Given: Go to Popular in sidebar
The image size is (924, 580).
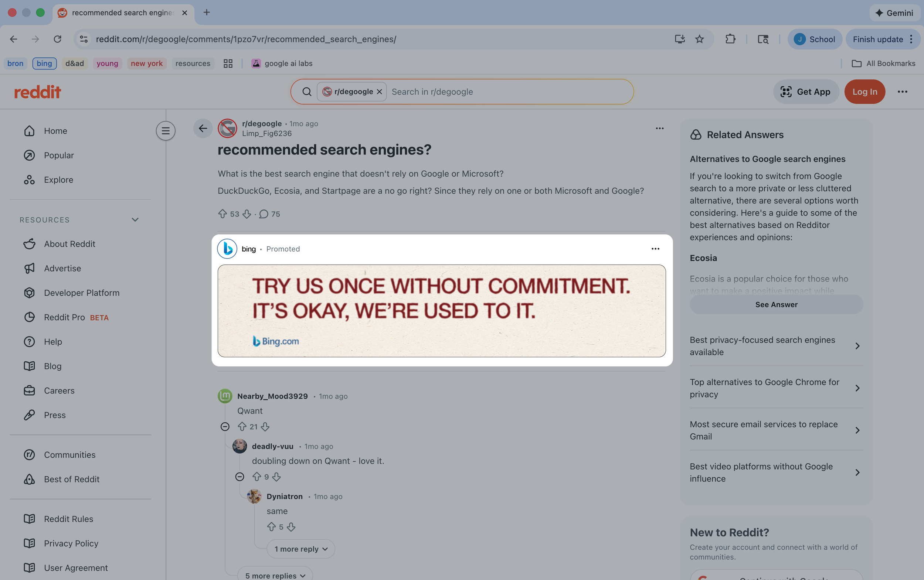Looking at the screenshot, I should coord(59,156).
